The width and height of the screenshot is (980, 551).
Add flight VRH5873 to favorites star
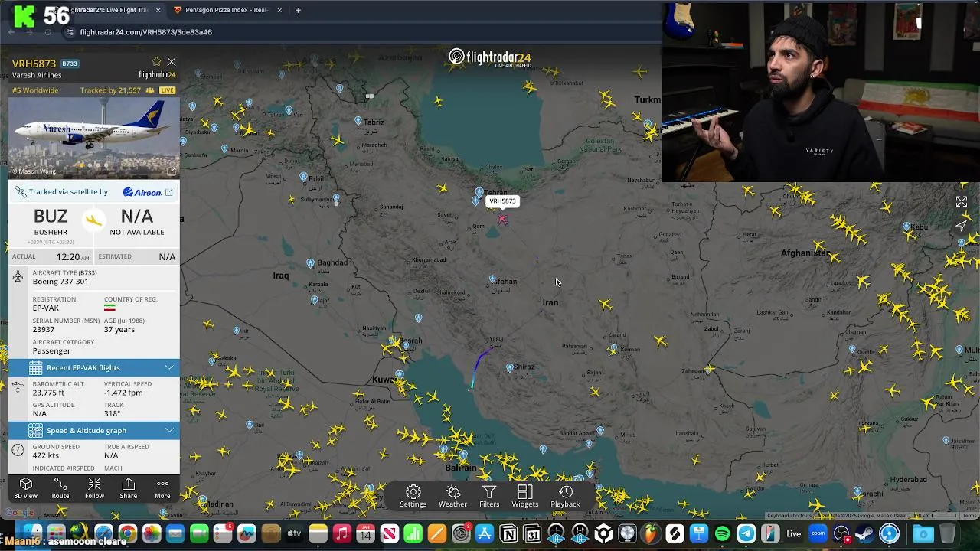click(156, 62)
